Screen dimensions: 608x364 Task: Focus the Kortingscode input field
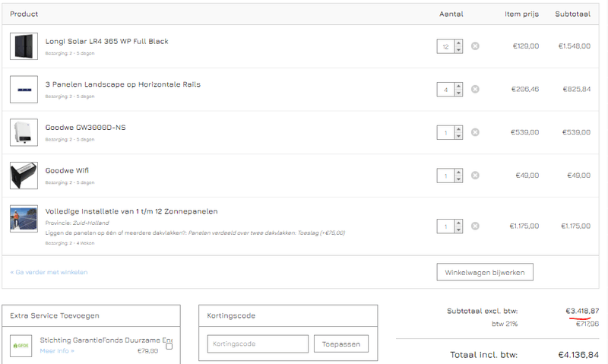[x=257, y=343]
